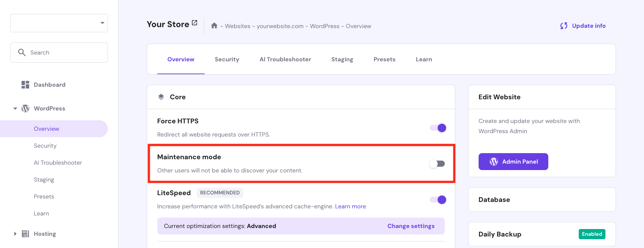The height and width of the screenshot is (248, 644).
Task: Select the Hosting icon in the sidebar
Action: 25,233
